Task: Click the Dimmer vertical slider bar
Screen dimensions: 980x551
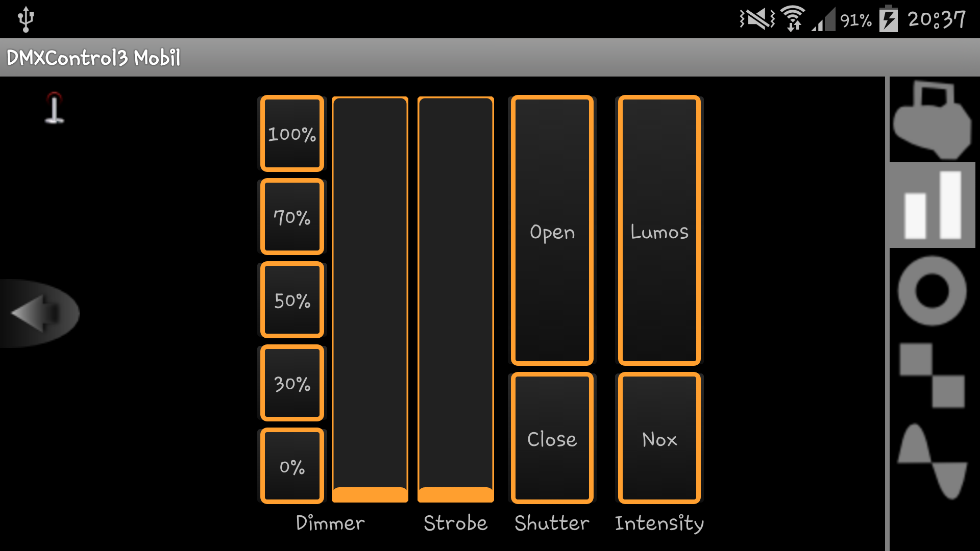Action: point(370,298)
